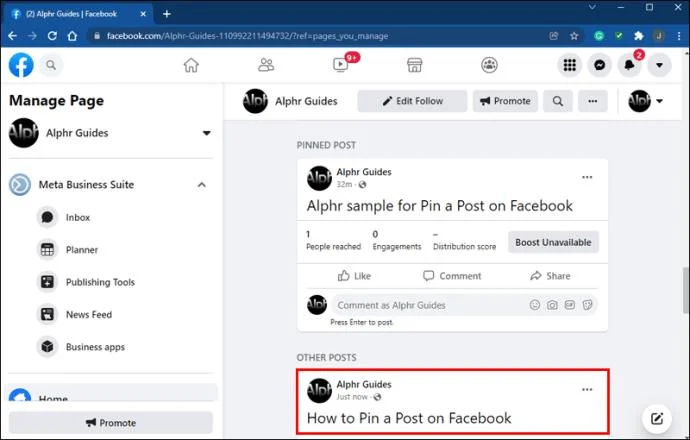690x440 pixels.
Task: Open the Facebook search magnifier icon
Action: point(51,65)
